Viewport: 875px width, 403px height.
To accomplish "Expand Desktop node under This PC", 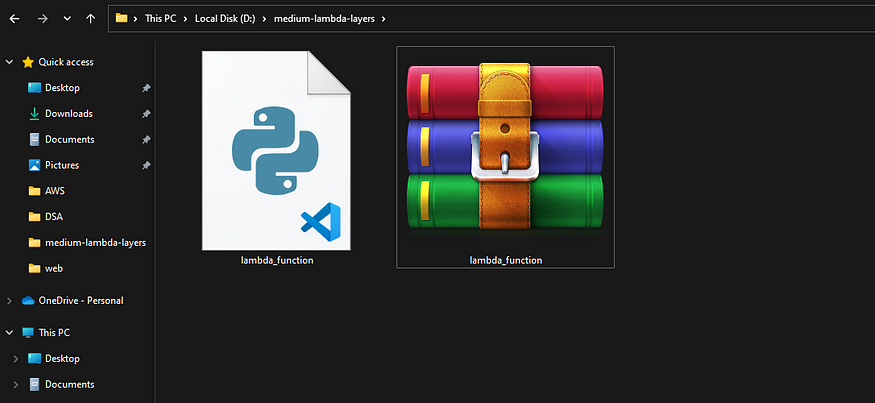I will click(x=16, y=359).
